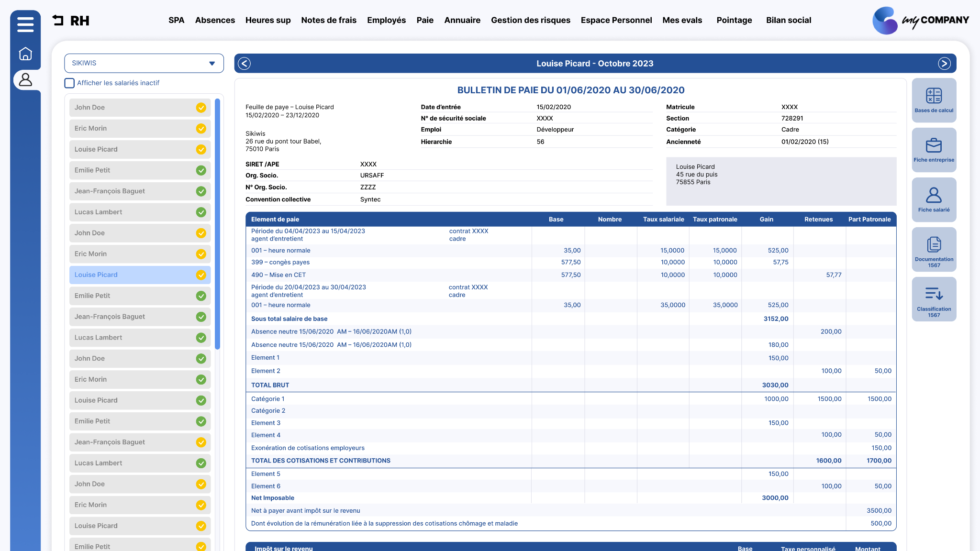
Task: Go to the home icon in sidebar
Action: click(x=25, y=54)
